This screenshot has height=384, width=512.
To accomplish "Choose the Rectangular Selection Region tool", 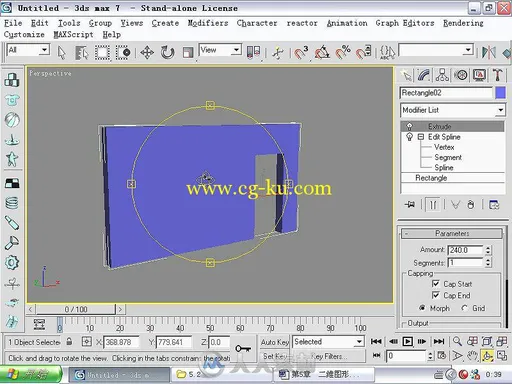I will tap(102, 53).
